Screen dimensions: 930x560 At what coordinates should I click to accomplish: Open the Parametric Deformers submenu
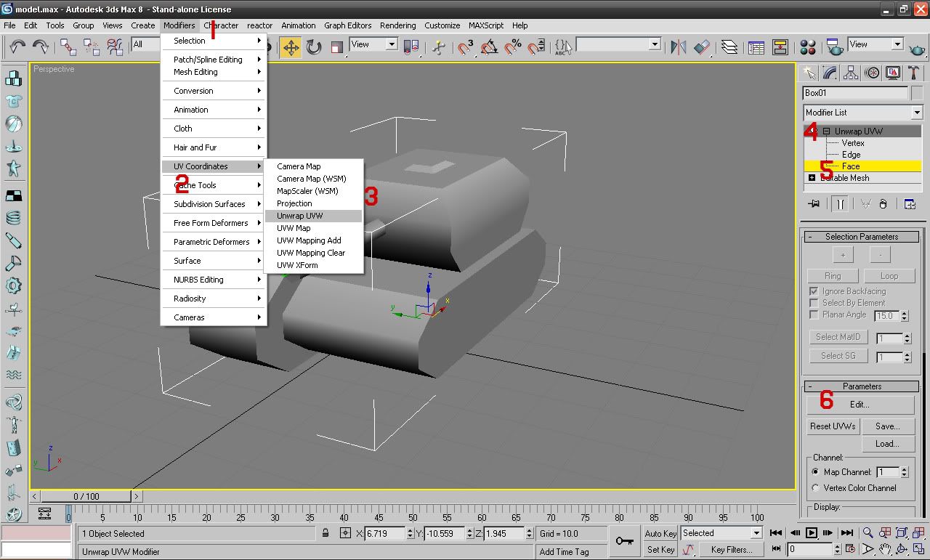[x=214, y=242]
